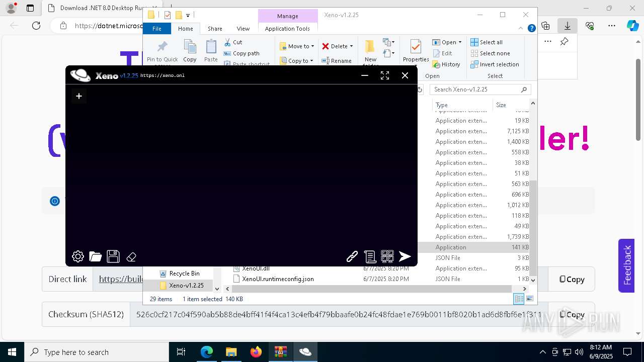Expand Delete dropdown arrow in ribbon

tap(351, 46)
